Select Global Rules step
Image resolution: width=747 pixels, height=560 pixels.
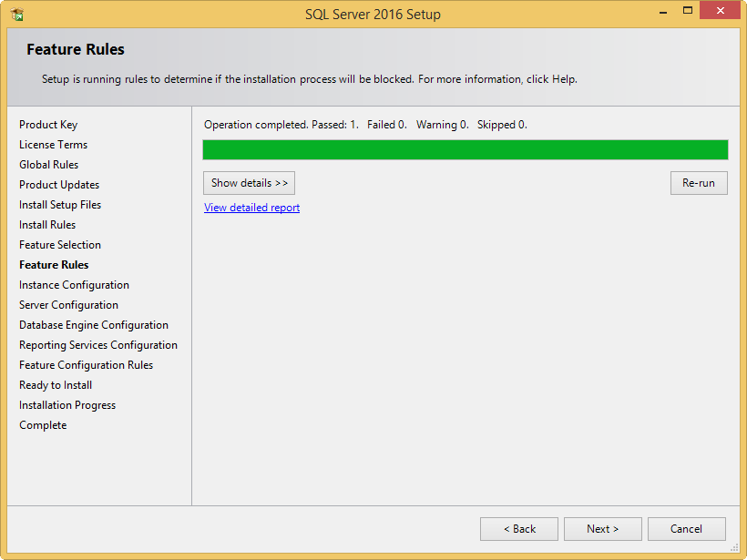[48, 165]
